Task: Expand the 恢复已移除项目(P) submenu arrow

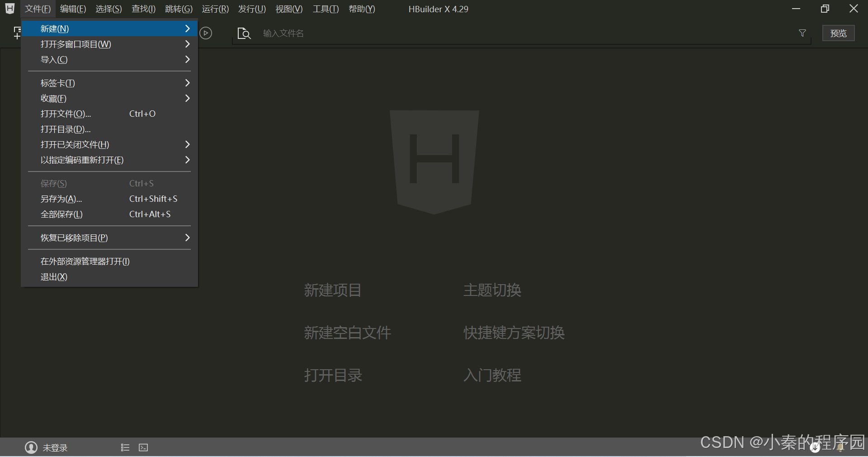Action: click(x=188, y=238)
